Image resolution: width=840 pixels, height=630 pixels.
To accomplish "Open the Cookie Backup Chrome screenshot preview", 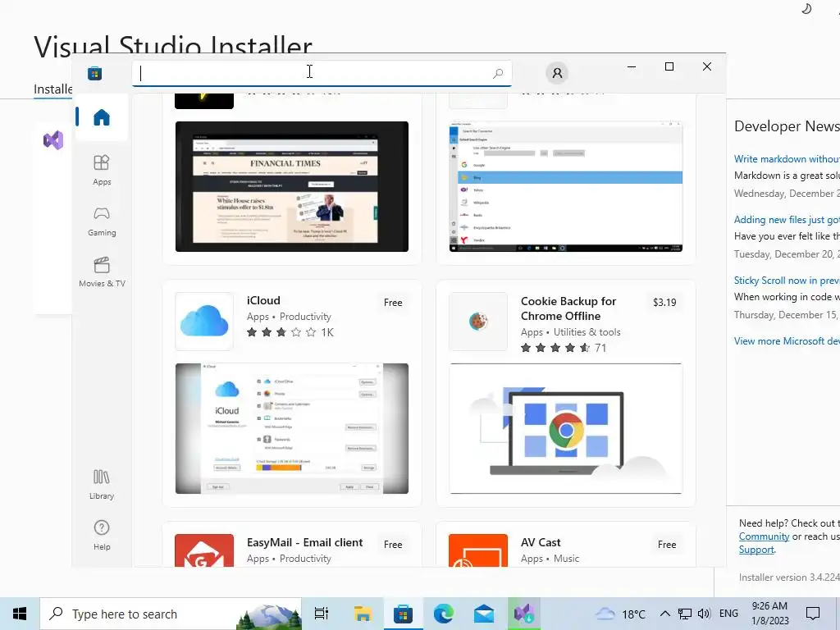I will (x=566, y=428).
